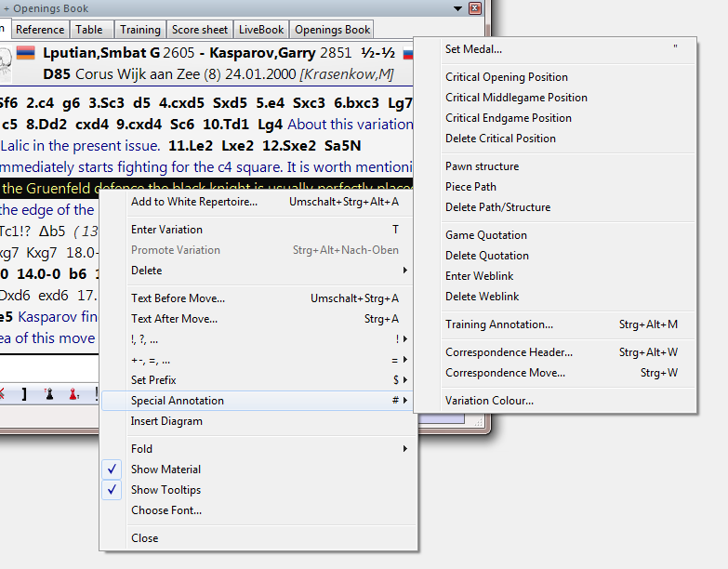The height and width of the screenshot is (569, 728).
Task: Mark Critical Opening Position
Action: [x=555, y=77]
